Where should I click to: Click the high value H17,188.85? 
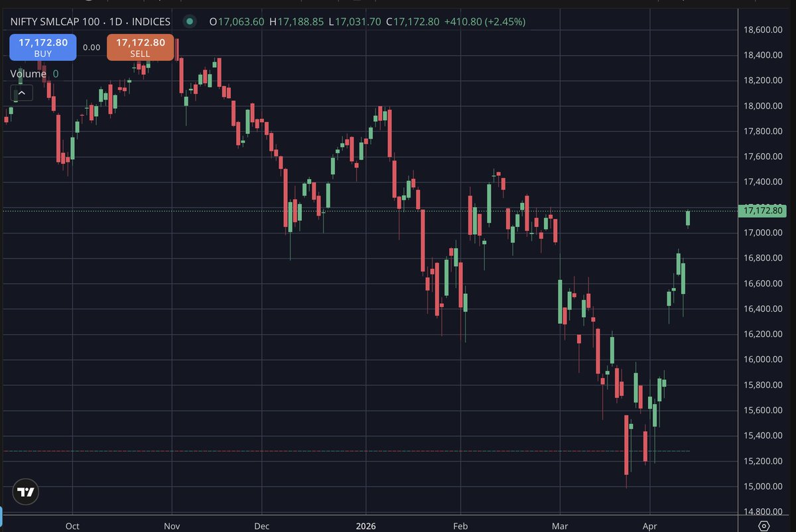[x=296, y=21]
